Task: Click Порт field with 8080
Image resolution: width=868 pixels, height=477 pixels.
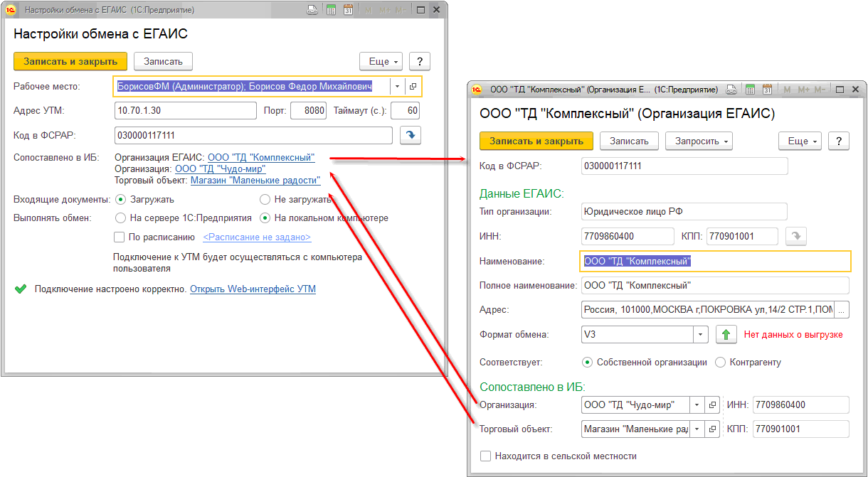Action: coord(309,111)
